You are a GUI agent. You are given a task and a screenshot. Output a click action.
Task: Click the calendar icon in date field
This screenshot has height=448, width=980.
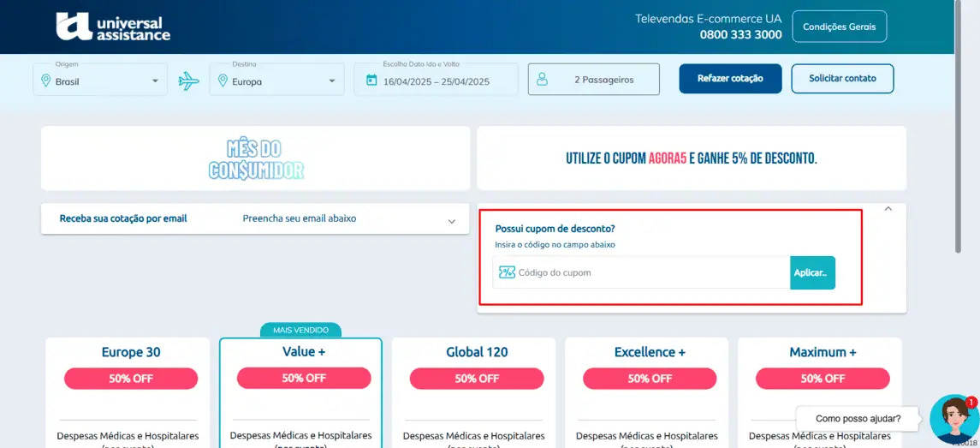371,80
